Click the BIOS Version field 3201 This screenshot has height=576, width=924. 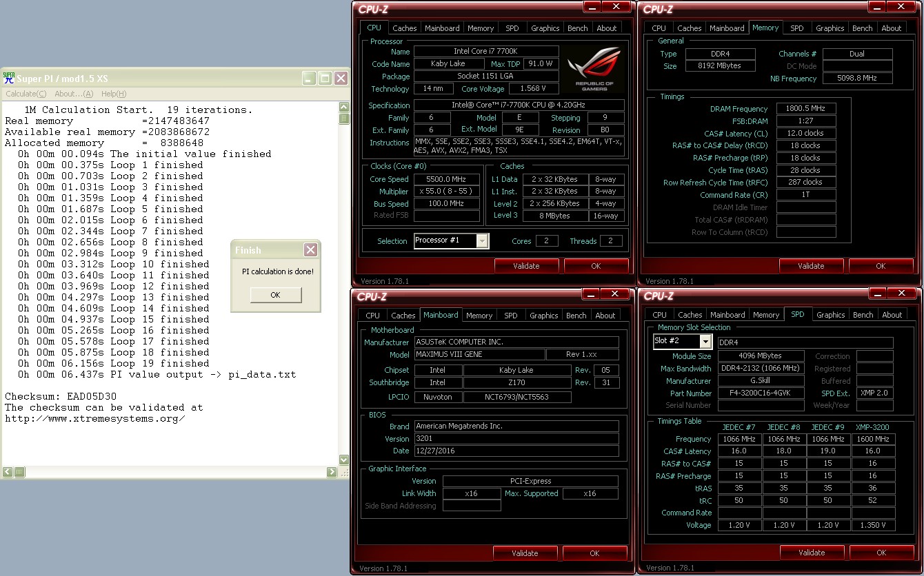click(516, 439)
